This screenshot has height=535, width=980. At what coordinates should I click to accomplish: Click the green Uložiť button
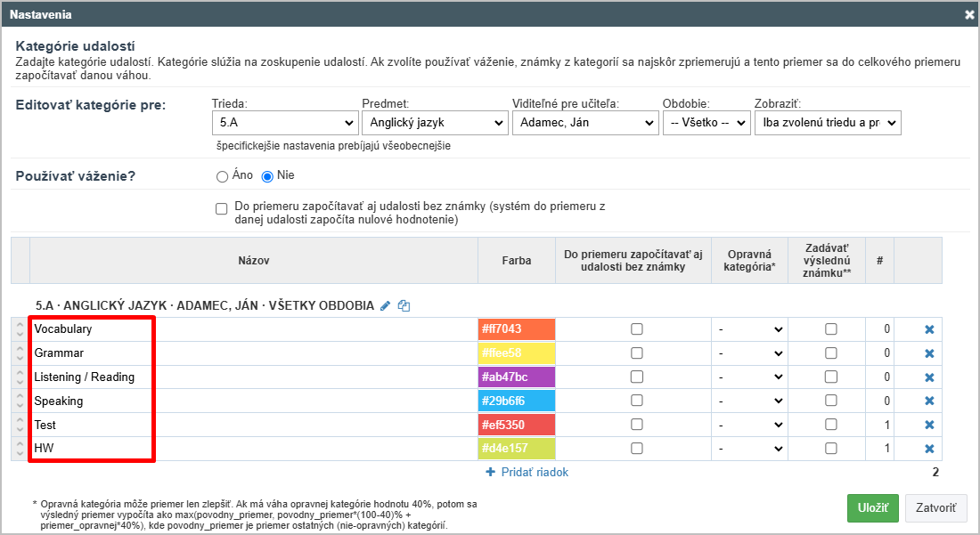pyautogui.click(x=872, y=508)
